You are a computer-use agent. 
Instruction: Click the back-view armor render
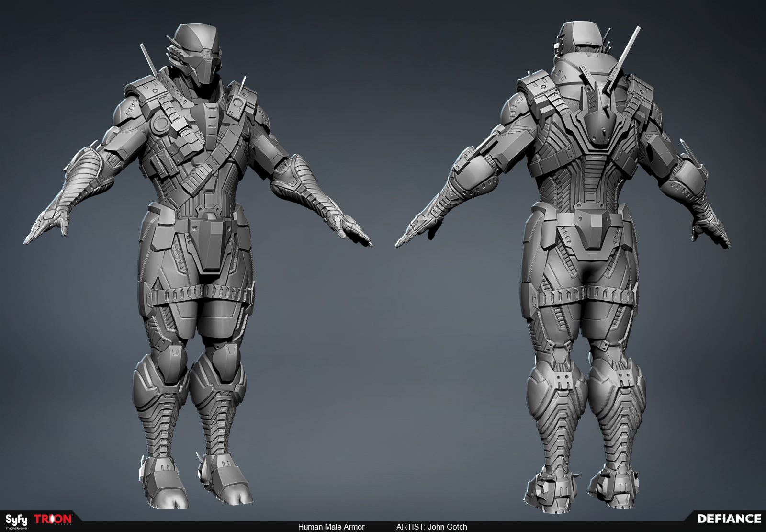point(563,268)
